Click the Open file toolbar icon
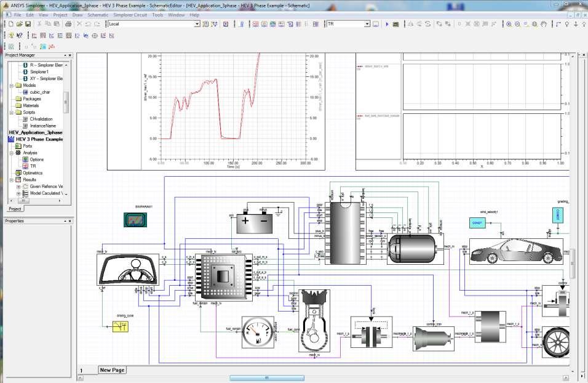The width and height of the screenshot is (588, 383). pos(20,24)
